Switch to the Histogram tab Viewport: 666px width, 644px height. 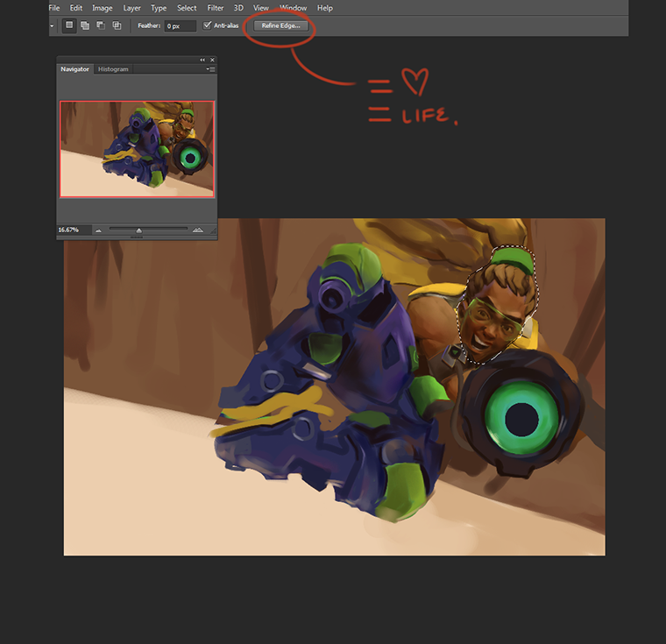coord(113,69)
